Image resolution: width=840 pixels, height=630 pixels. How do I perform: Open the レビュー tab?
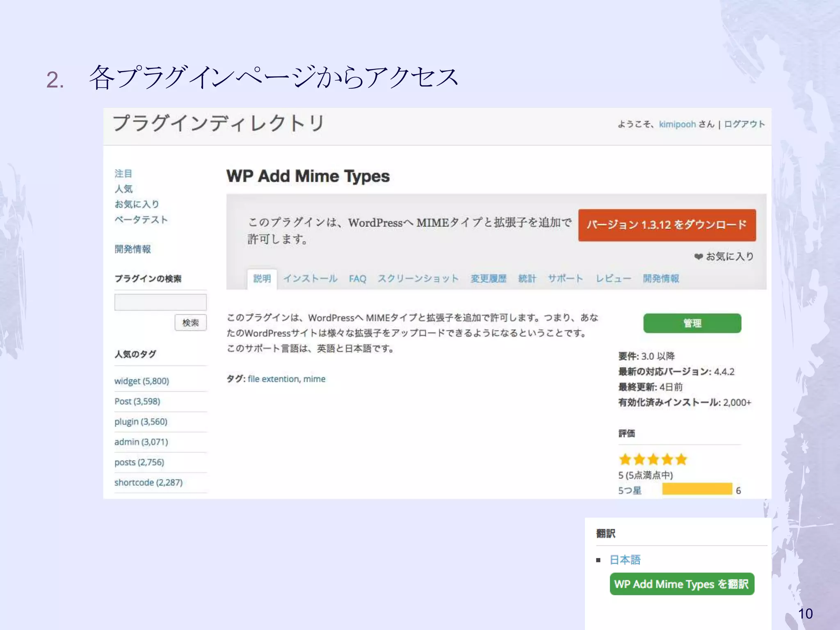pyautogui.click(x=614, y=279)
